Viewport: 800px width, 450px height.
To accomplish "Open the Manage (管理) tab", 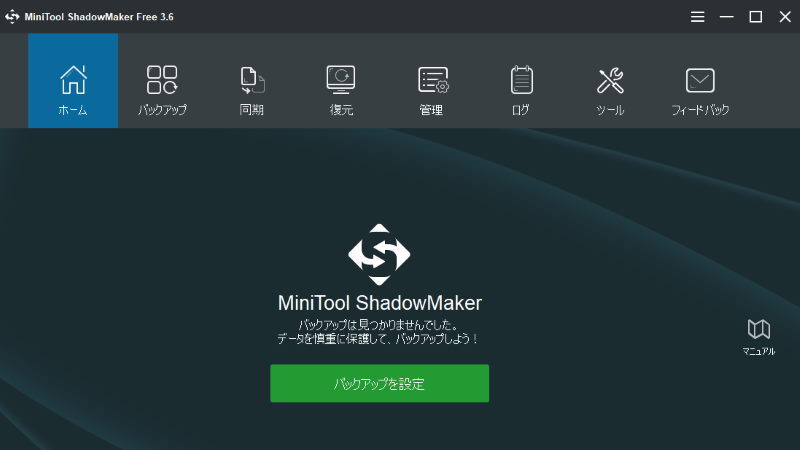I will coord(431,81).
